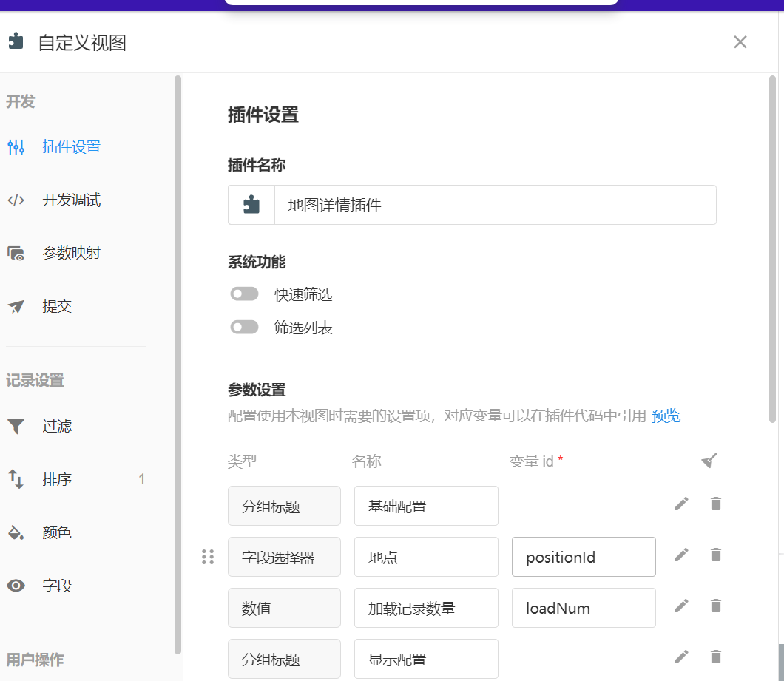Open the 字段 visibility settings
The image size is (784, 681).
57,586
